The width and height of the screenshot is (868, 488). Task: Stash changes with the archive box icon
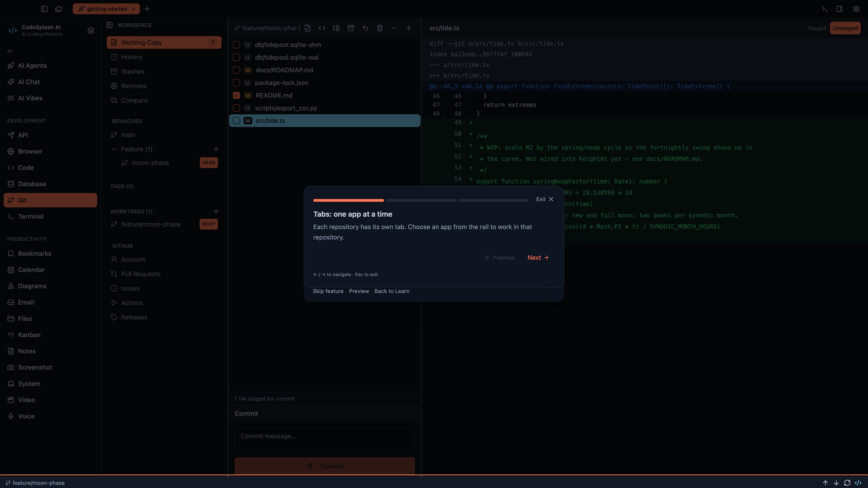[351, 28]
